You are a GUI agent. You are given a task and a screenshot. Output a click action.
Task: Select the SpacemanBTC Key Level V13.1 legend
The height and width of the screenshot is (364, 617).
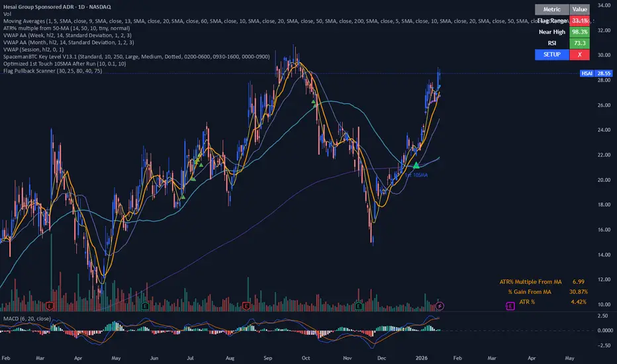coord(136,56)
